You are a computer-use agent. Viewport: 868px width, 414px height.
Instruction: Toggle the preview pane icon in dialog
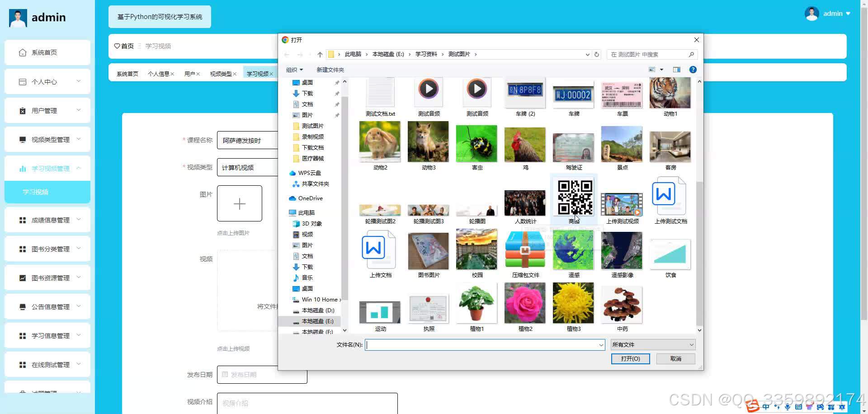676,70
